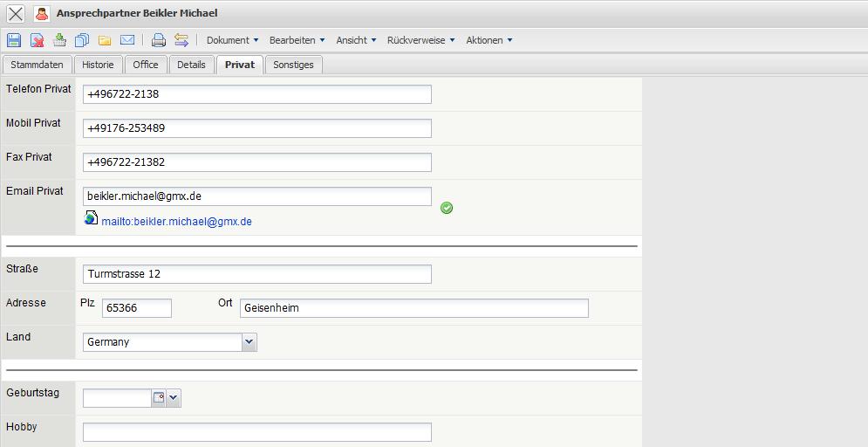Click the printer icon
The image size is (868, 447).
click(x=158, y=40)
